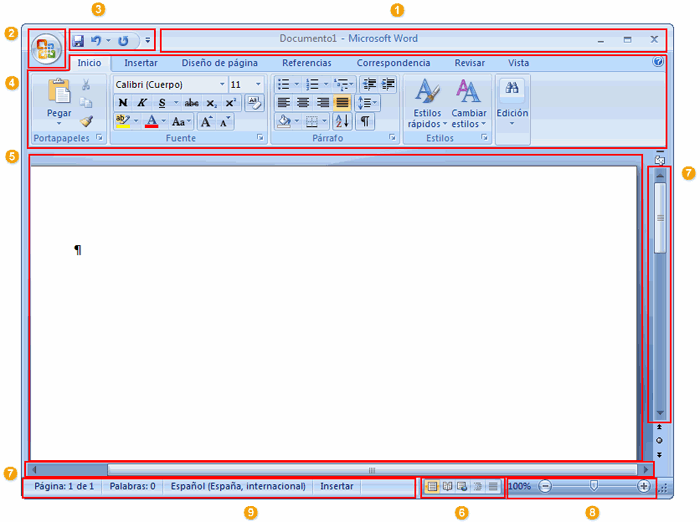Toggle bold formatting (N button)

123,103
